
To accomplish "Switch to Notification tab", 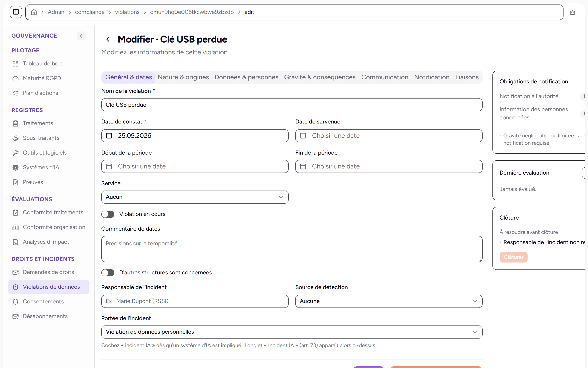I will point(432,77).
